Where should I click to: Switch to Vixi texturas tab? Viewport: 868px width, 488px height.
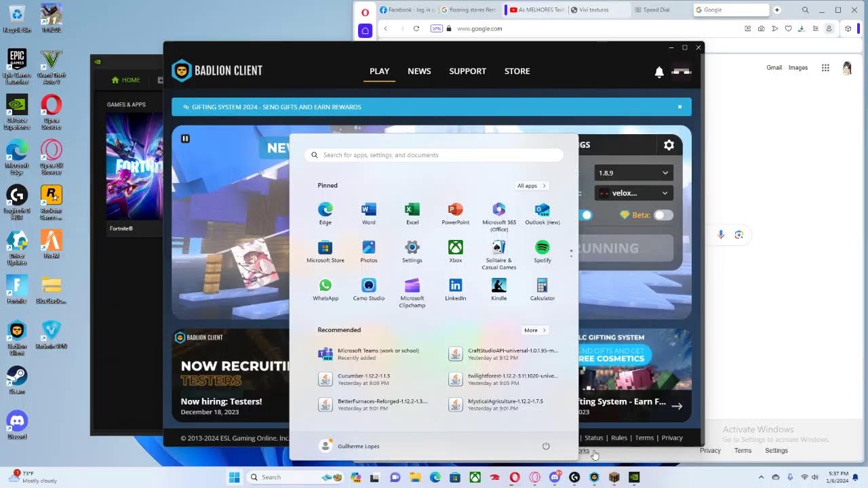coord(598,10)
